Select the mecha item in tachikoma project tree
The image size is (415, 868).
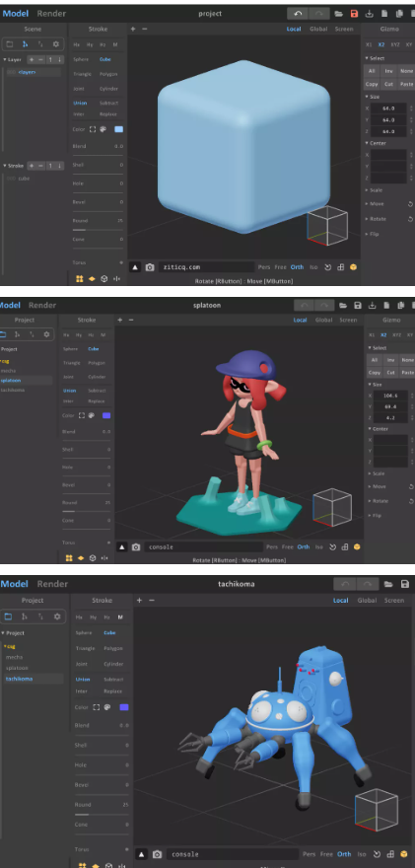point(15,657)
